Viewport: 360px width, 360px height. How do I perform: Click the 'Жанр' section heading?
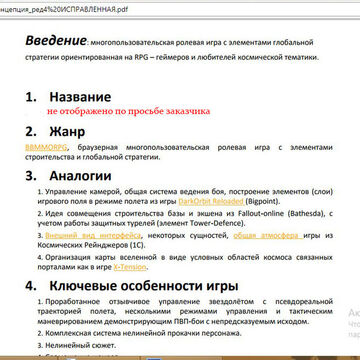(67, 131)
